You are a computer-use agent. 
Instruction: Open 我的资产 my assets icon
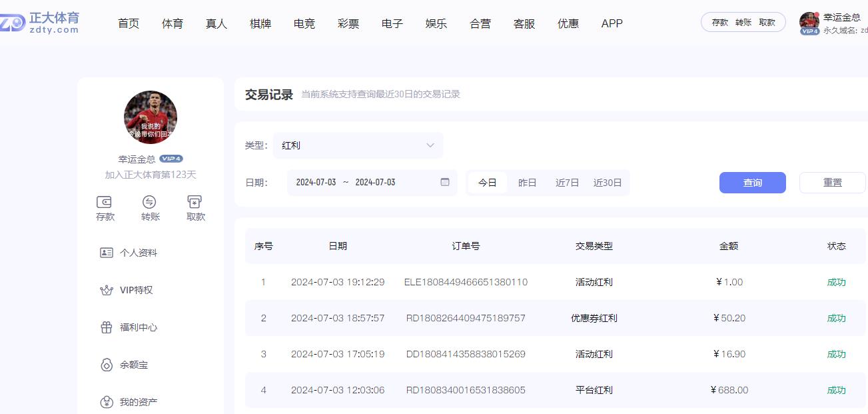tap(106, 402)
